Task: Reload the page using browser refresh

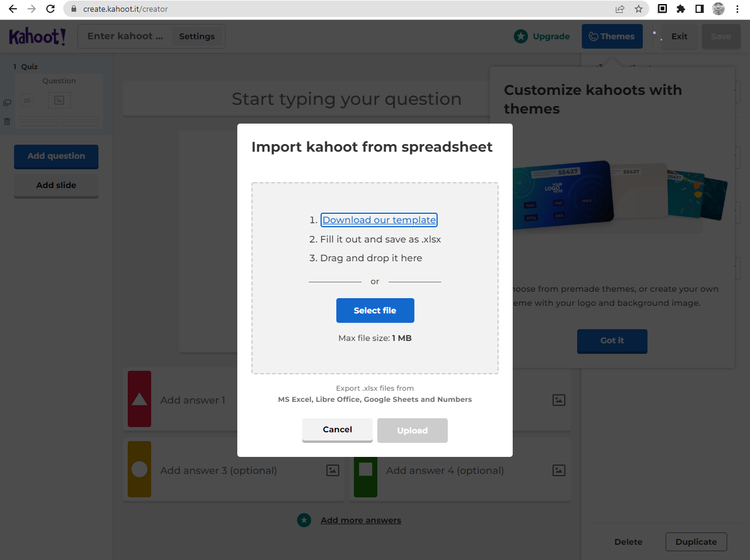Action: point(50,9)
